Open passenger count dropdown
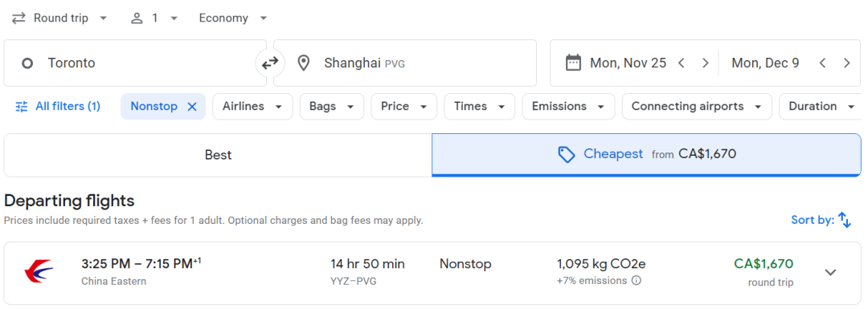 [154, 18]
